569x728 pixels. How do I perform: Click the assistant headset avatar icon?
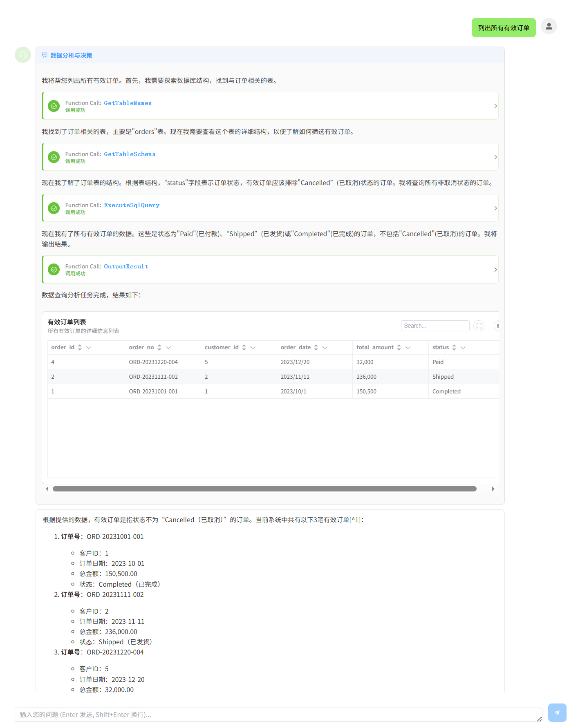tap(23, 55)
